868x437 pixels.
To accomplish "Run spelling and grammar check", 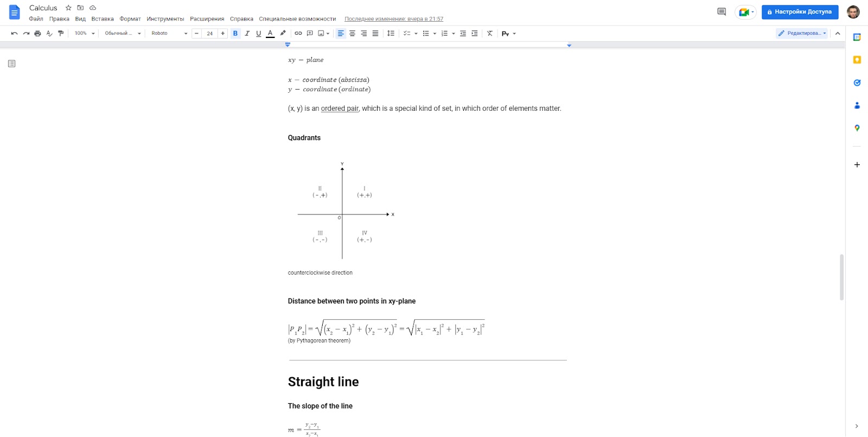I will (49, 34).
